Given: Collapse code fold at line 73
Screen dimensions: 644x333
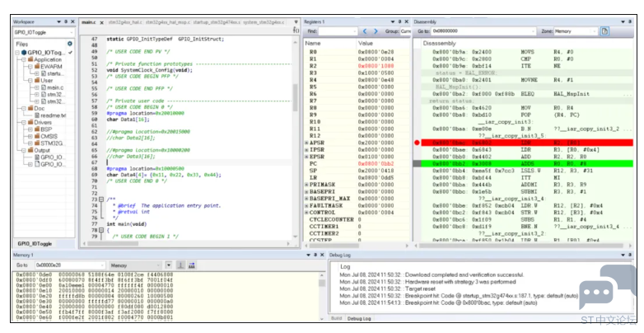Looking at the screenshot, I should point(101,199).
